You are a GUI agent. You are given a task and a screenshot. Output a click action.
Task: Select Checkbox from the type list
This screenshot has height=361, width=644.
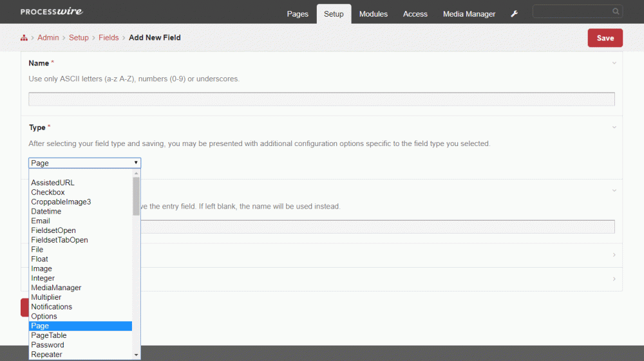(48, 192)
